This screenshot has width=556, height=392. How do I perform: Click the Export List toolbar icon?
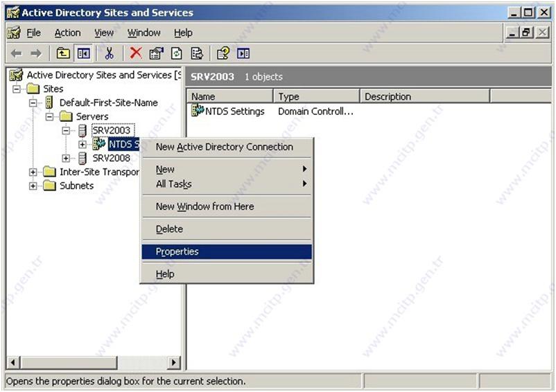(197, 53)
